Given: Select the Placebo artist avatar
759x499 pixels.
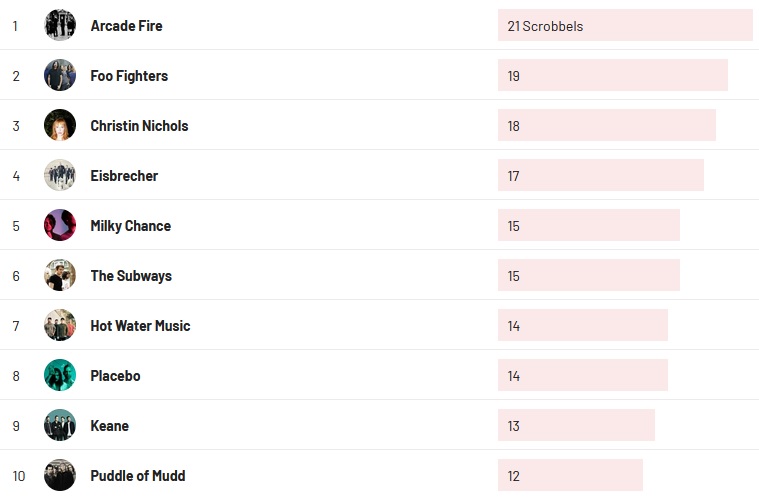Looking at the screenshot, I should 60,375.
